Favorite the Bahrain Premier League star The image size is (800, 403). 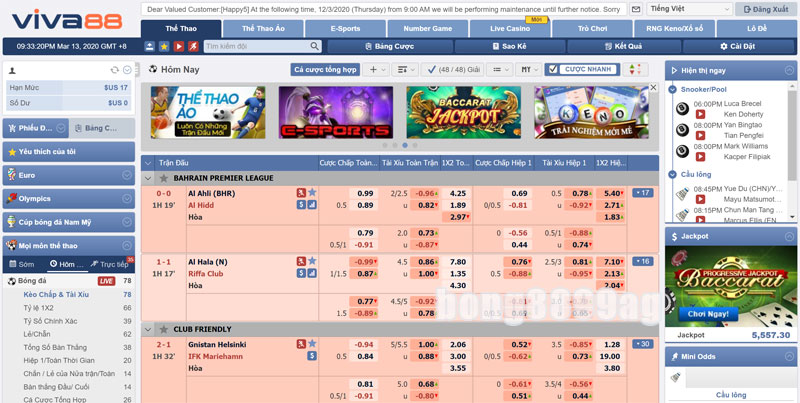164,178
